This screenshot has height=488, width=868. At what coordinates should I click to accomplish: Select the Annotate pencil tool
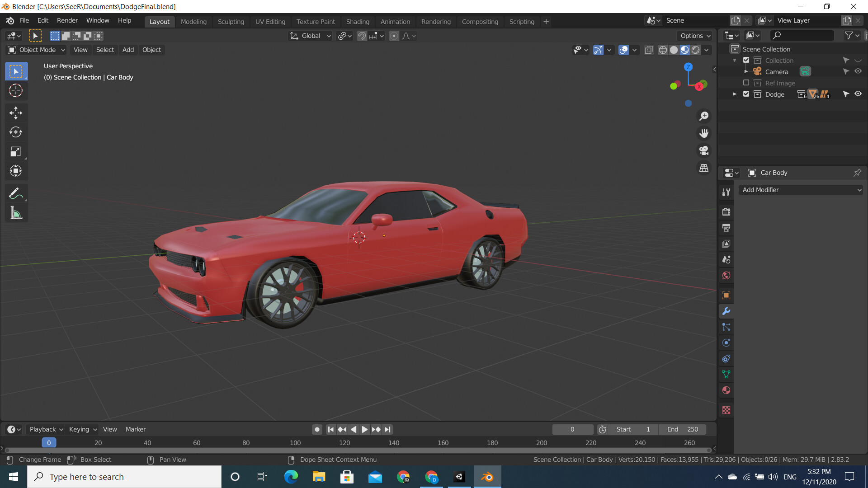(x=16, y=193)
